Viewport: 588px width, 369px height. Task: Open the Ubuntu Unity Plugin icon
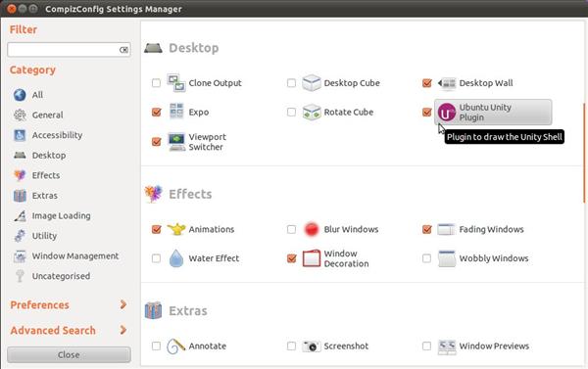coord(447,112)
